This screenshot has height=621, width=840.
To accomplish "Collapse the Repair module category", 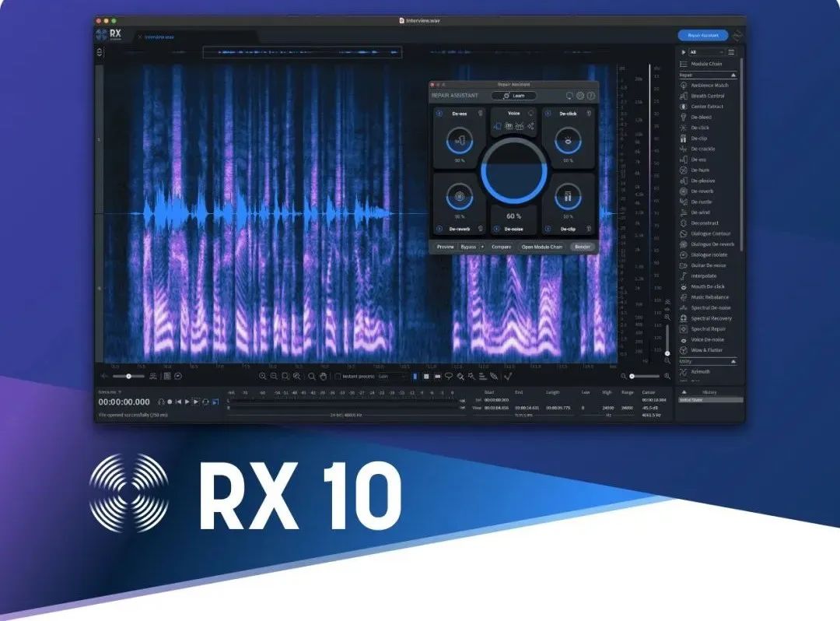I will click(733, 75).
